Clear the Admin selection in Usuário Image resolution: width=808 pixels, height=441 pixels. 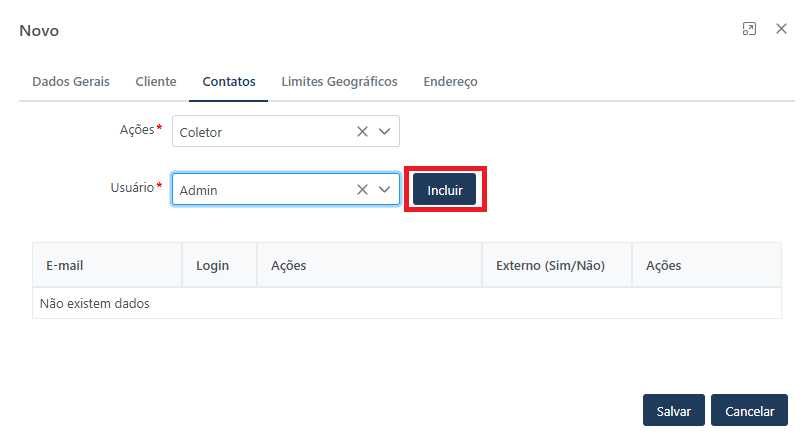pos(362,190)
